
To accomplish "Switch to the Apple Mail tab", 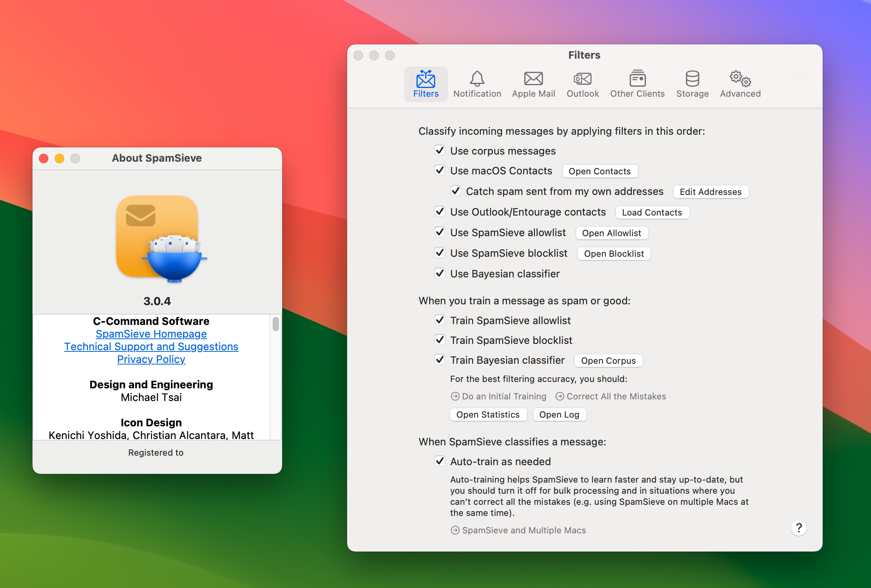I will tap(532, 83).
